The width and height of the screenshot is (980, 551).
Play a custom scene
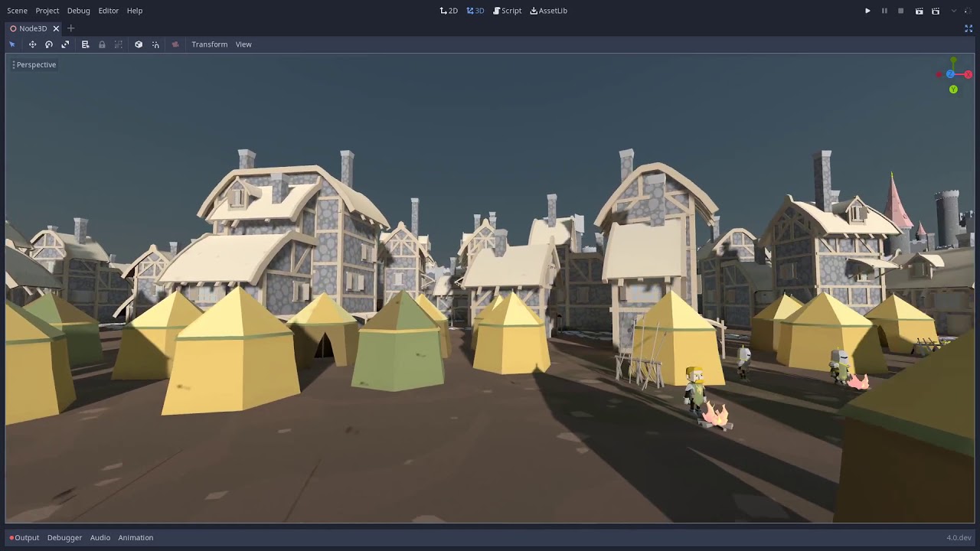[936, 11]
